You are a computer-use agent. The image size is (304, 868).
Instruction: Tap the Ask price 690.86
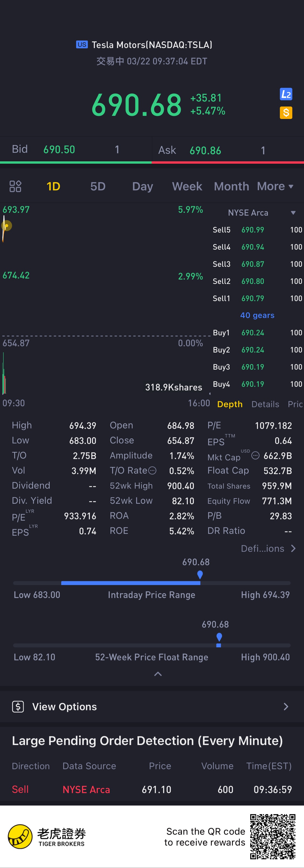click(205, 150)
